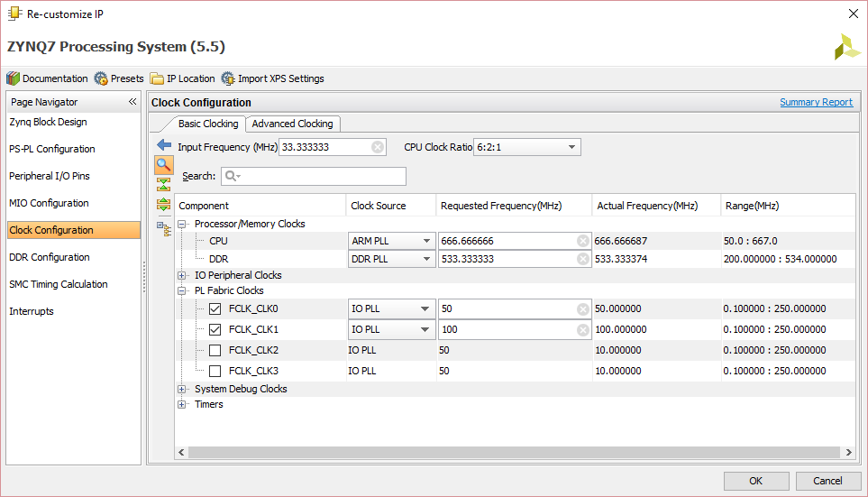This screenshot has width=868, height=497.
Task: Click the blue back arrow icon
Action: tap(164, 145)
